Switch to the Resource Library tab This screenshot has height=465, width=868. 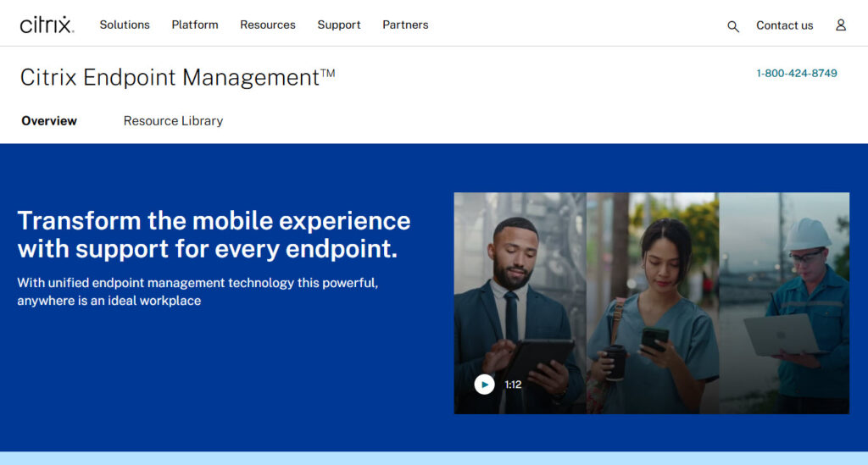(173, 121)
